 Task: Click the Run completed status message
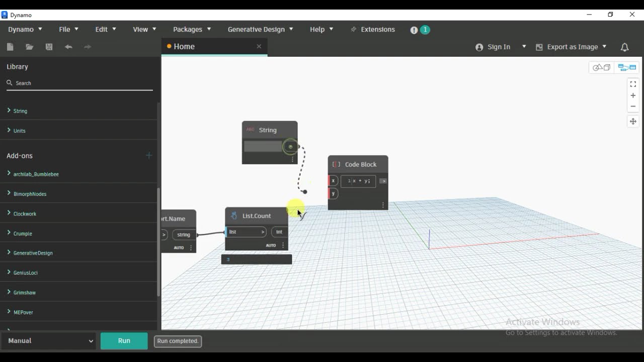tap(178, 341)
